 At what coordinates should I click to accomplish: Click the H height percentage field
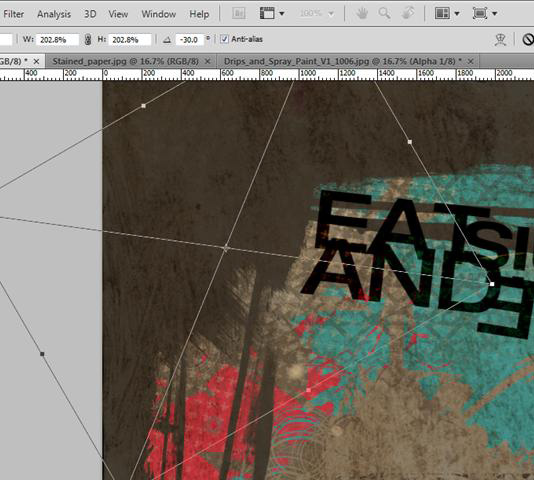[x=129, y=40]
